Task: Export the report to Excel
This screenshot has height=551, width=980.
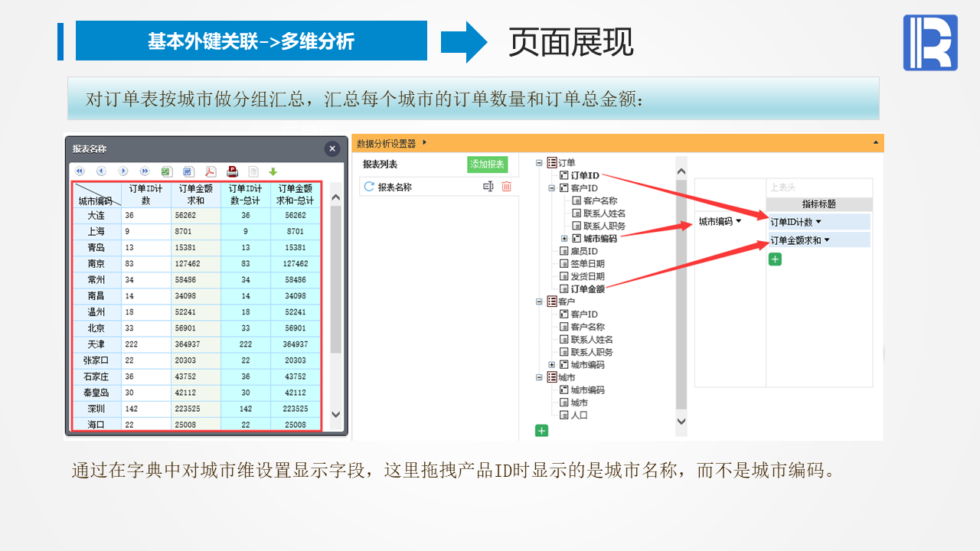Action: coord(166,171)
